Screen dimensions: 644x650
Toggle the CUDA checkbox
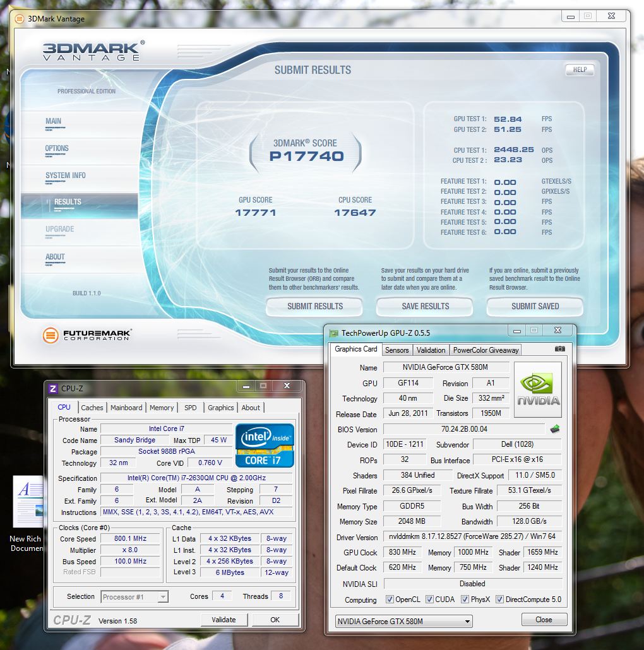429,600
